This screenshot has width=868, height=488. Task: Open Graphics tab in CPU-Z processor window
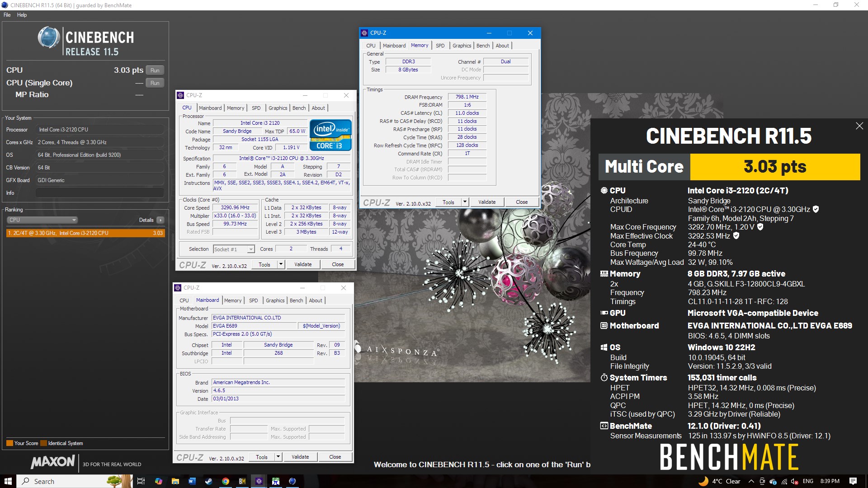278,108
